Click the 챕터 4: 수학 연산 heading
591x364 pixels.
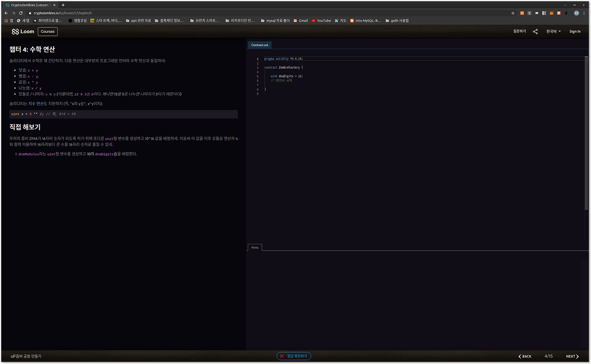[32, 49]
